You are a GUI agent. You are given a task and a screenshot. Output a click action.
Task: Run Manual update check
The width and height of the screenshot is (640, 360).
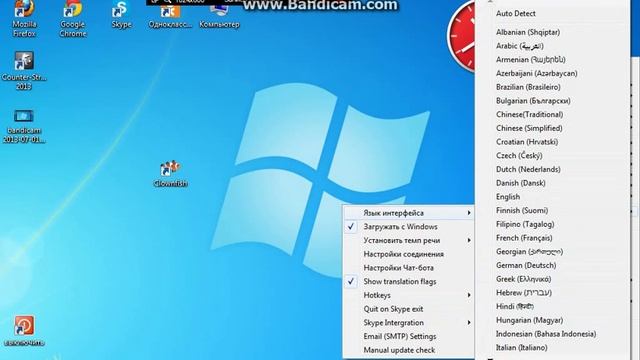409,350
